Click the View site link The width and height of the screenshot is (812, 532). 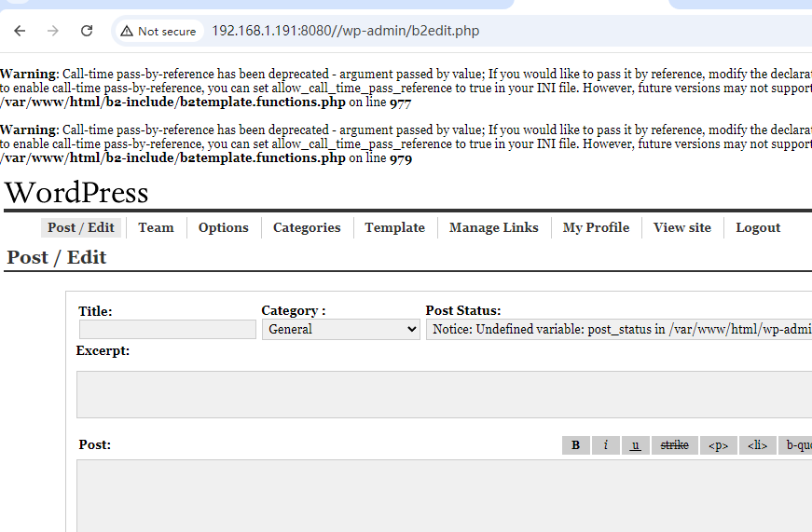[681, 227]
